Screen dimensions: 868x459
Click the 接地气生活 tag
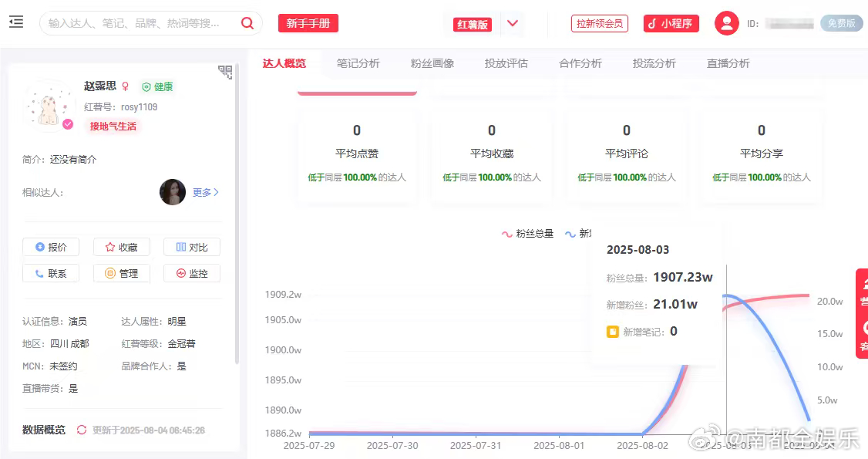(x=113, y=127)
